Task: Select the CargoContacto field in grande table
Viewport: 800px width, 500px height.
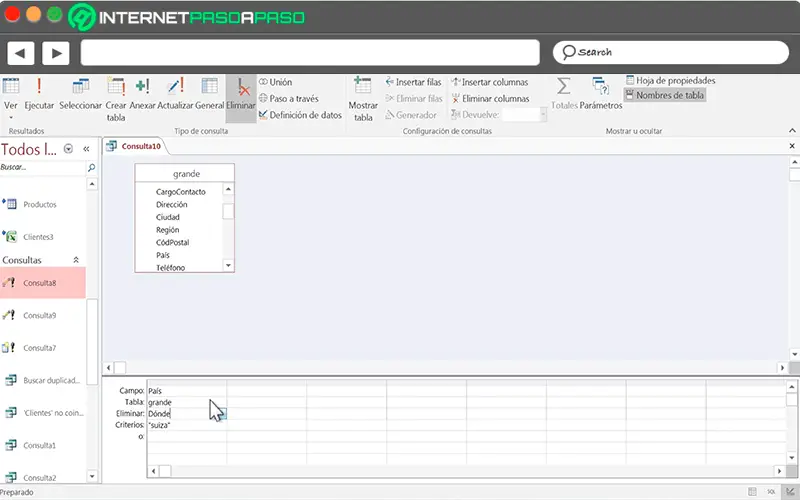Action: [x=181, y=192]
